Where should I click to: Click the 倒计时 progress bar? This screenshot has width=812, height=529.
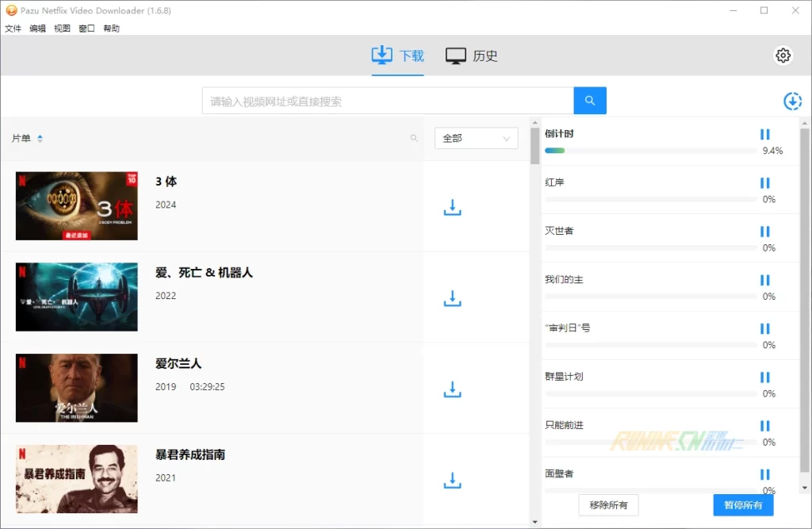tap(650, 151)
